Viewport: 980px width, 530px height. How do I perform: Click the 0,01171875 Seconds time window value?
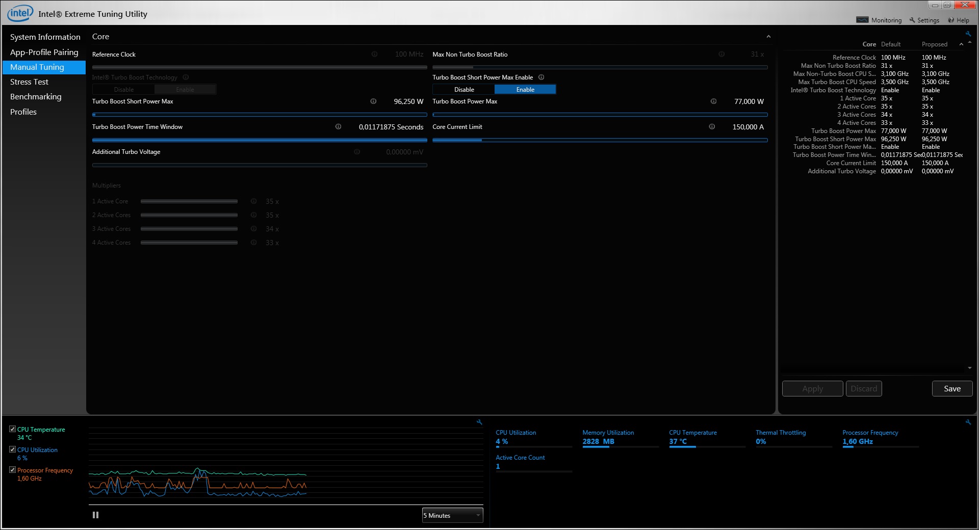[391, 127]
